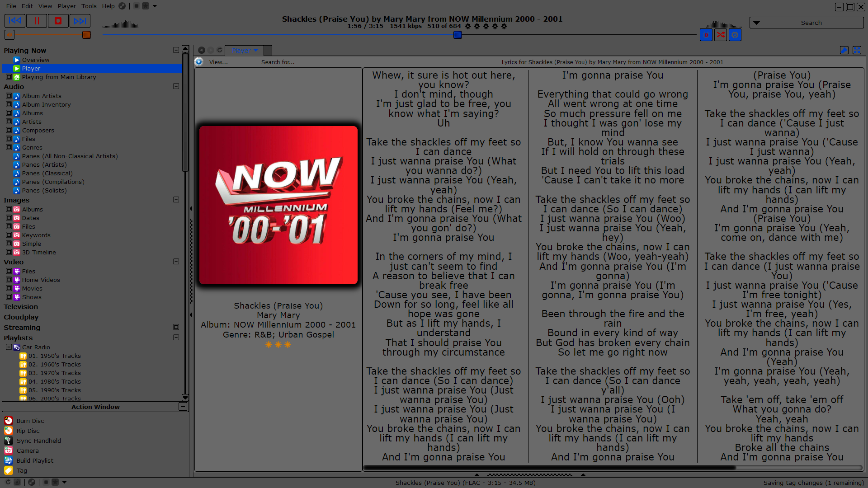Open Album Inventory view
This screenshot has width=868, height=488.
pos(46,104)
